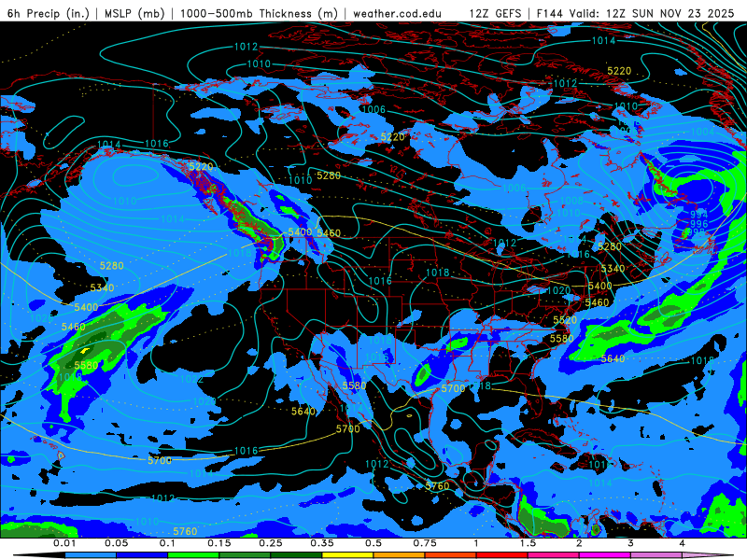Click the '0.01' legend value
This screenshot has height=560, width=747.
point(64,543)
